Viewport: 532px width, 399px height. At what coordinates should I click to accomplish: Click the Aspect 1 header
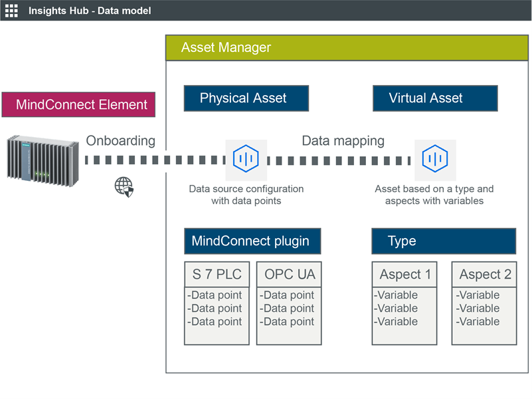[404, 275]
